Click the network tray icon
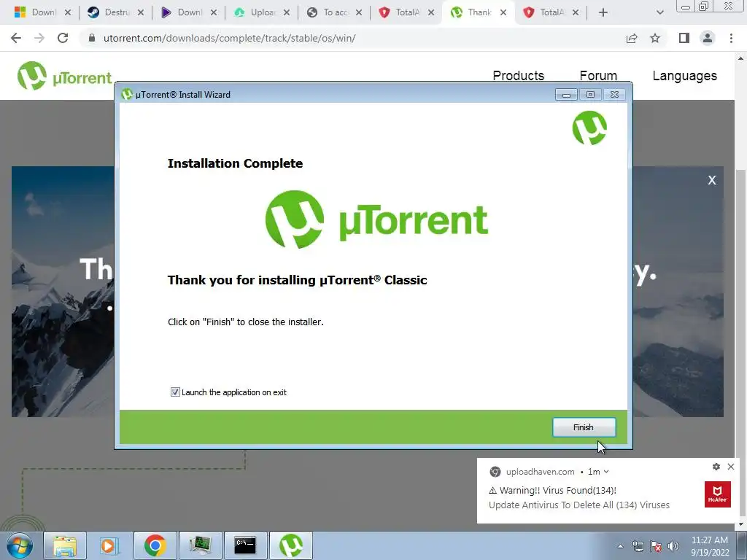 638,546
